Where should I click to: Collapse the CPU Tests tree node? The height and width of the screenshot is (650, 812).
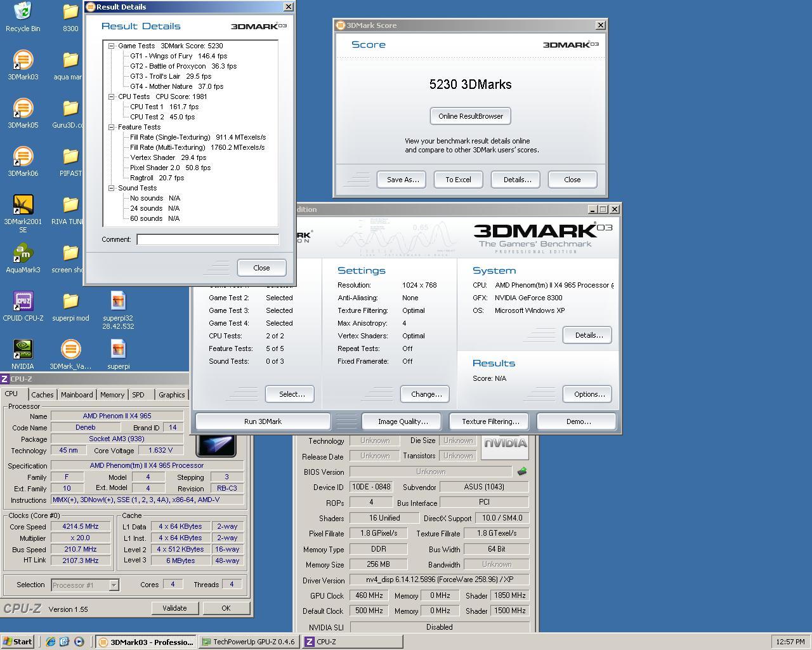[112, 96]
